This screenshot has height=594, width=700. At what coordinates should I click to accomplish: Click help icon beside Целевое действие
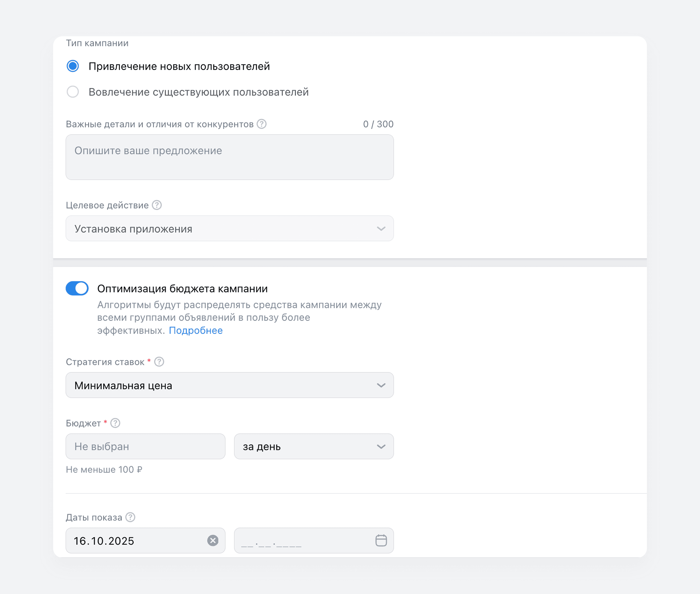(157, 205)
